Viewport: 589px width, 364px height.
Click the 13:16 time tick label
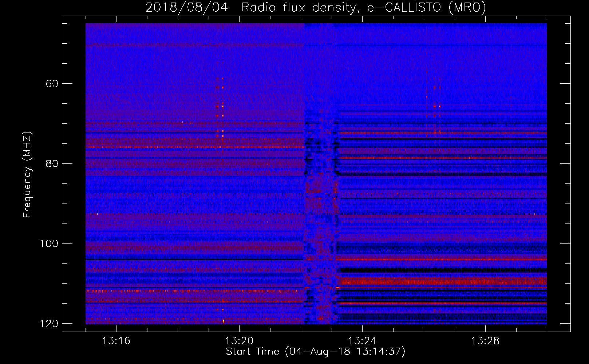pyautogui.click(x=116, y=341)
